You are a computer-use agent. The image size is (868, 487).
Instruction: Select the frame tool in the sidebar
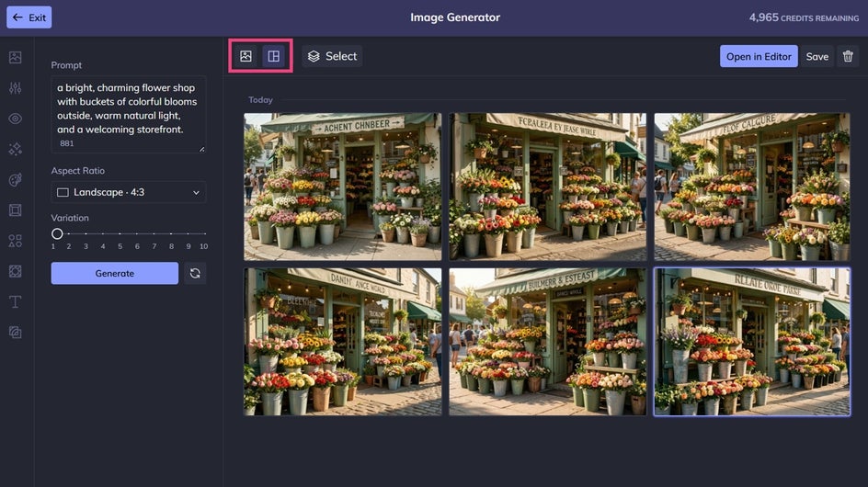(16, 210)
